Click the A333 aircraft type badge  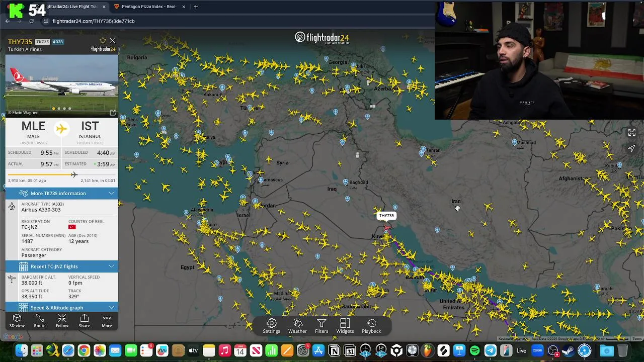58,42
